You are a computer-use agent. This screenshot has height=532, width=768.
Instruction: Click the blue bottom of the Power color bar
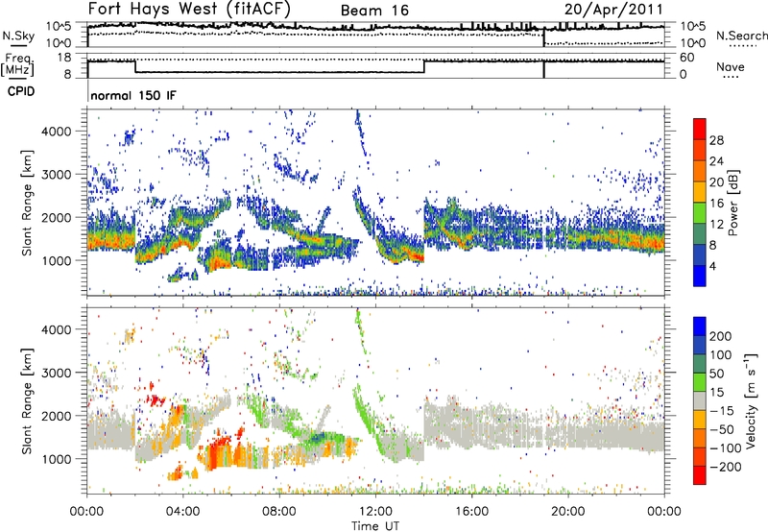click(700, 276)
